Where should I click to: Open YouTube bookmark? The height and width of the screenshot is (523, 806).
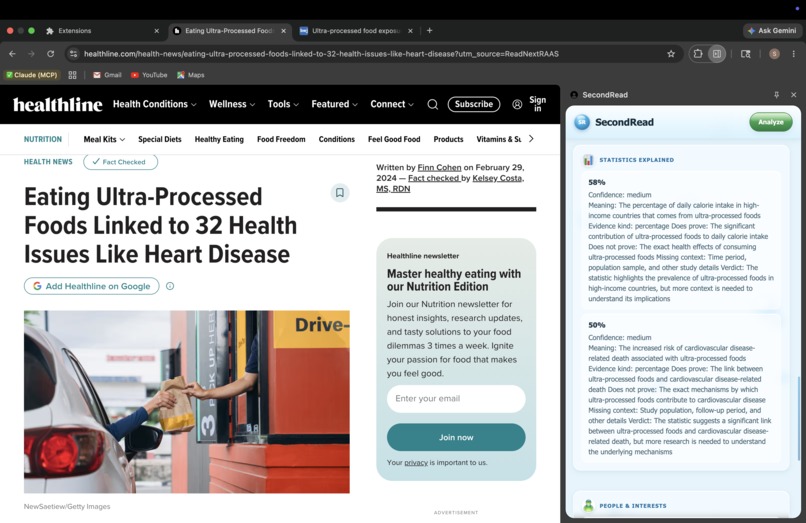point(149,75)
